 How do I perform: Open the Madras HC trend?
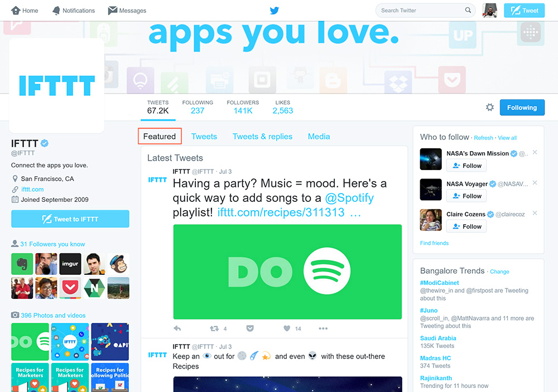coord(435,358)
